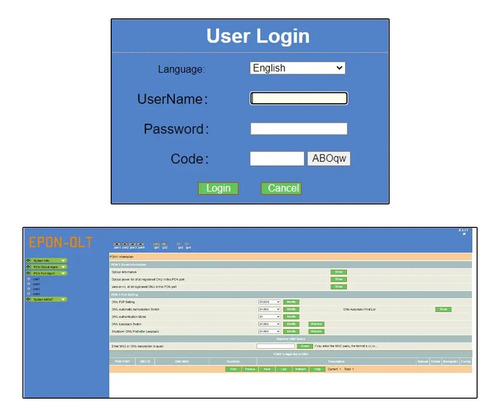Click the ONU ID column header
Image resolution: width=500 pixels, height=417 pixels.
pos(145,362)
